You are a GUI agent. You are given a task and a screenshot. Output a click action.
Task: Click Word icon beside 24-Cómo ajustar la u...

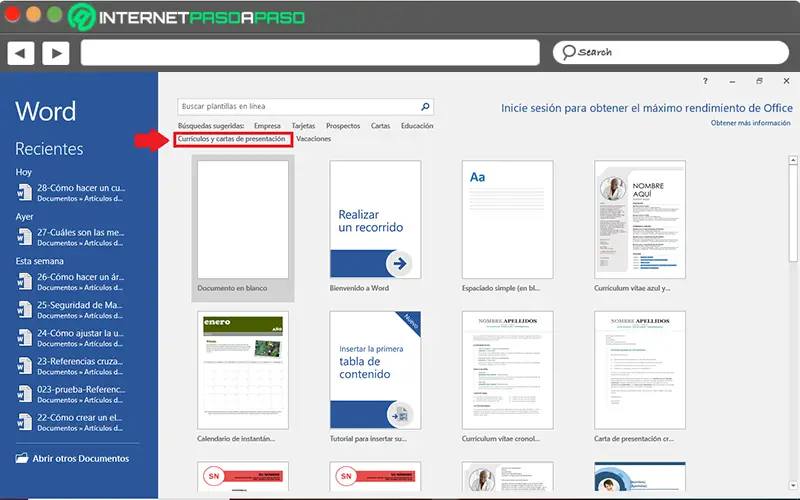point(23,338)
